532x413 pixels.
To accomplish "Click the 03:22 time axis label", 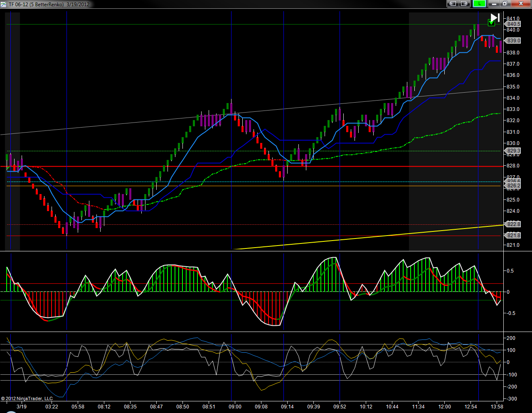I will coord(52,407).
